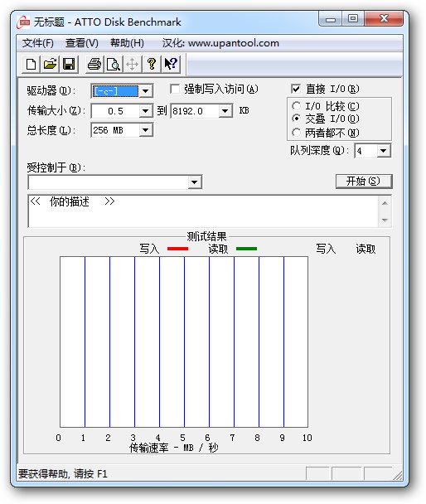Open the 文件(F) menu
426x504 pixels.
(38, 43)
